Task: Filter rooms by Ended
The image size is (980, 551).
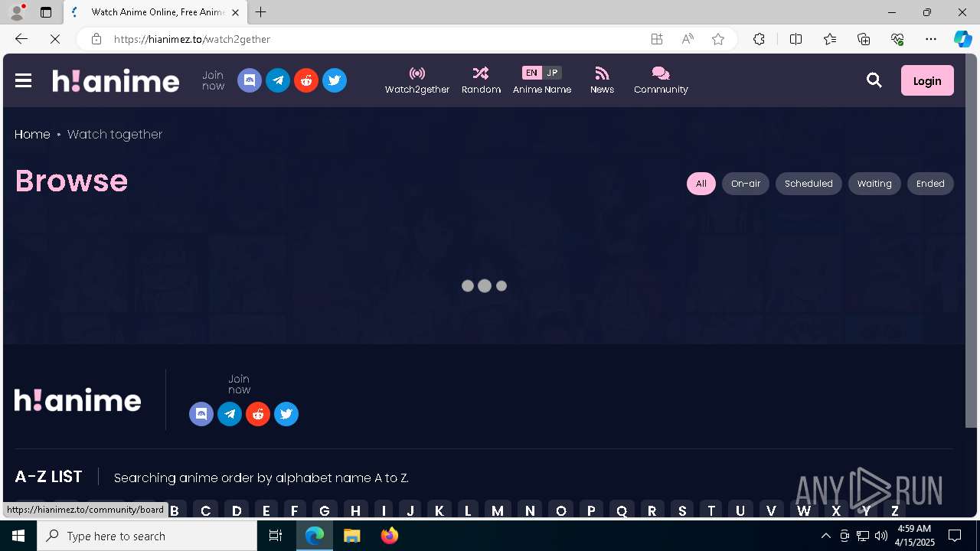Action: (x=930, y=184)
